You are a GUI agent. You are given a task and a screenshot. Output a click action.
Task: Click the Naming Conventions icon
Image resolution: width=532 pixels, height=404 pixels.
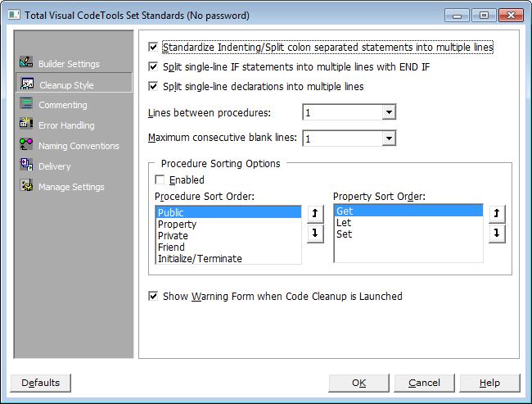pos(25,145)
